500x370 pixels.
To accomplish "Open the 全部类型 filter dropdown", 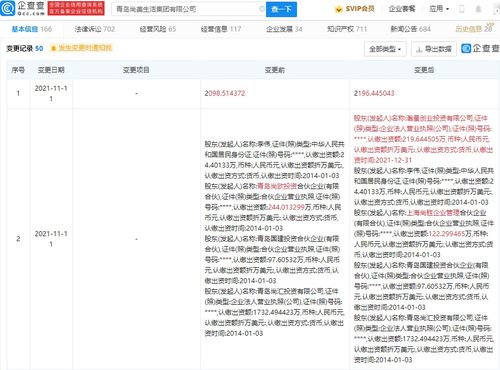I will (x=385, y=49).
